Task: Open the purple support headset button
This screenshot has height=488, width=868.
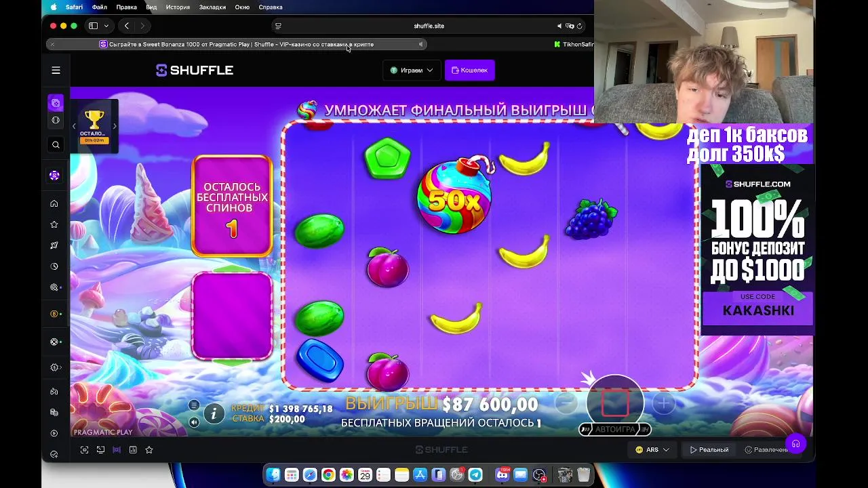Action: pos(795,444)
